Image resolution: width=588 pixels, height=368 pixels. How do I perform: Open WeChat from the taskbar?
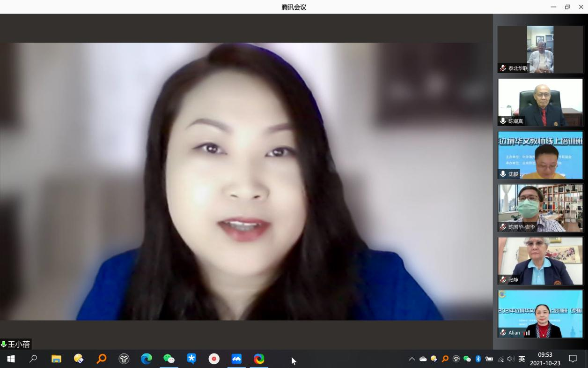coord(169,359)
